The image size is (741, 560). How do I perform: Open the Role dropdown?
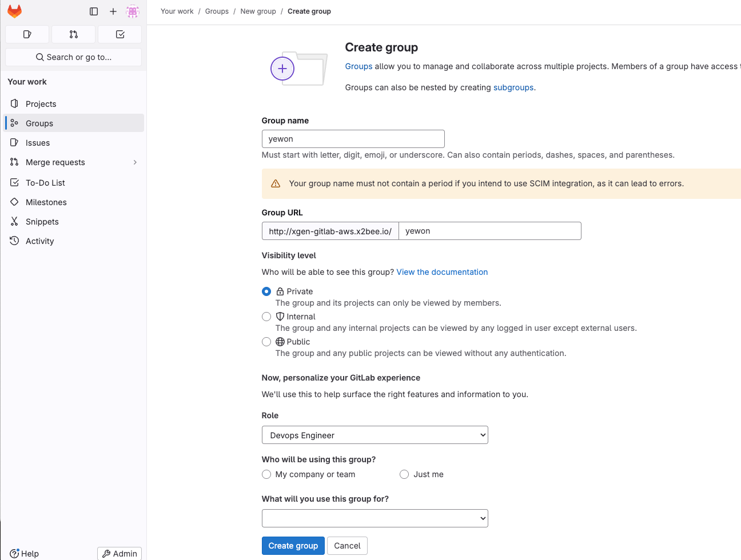[x=375, y=435]
